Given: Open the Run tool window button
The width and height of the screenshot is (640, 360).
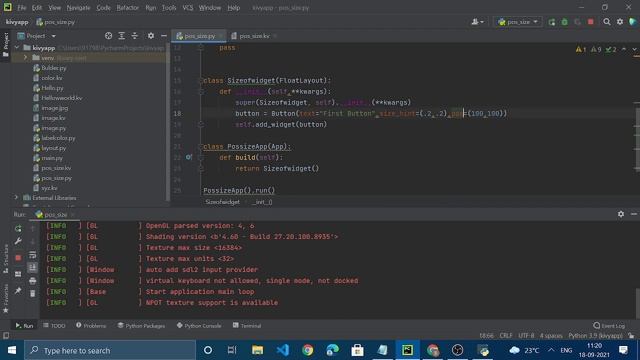Looking at the screenshot, I should click(24, 325).
